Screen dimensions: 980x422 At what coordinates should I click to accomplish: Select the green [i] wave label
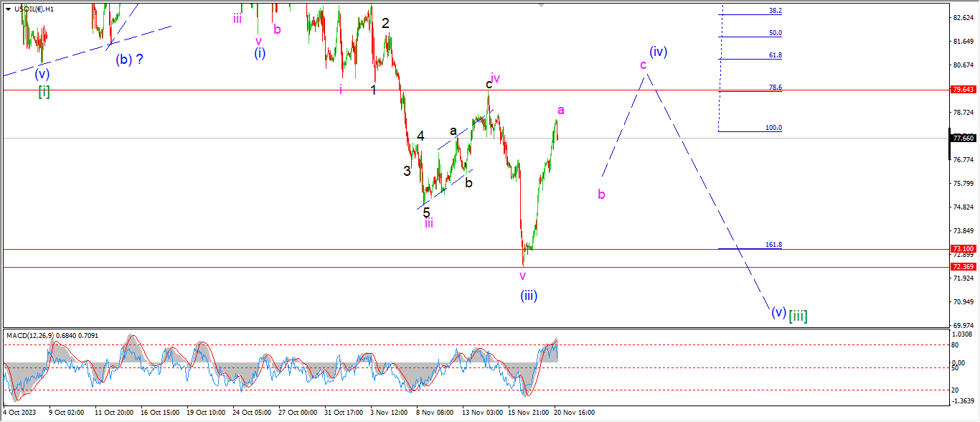44,90
